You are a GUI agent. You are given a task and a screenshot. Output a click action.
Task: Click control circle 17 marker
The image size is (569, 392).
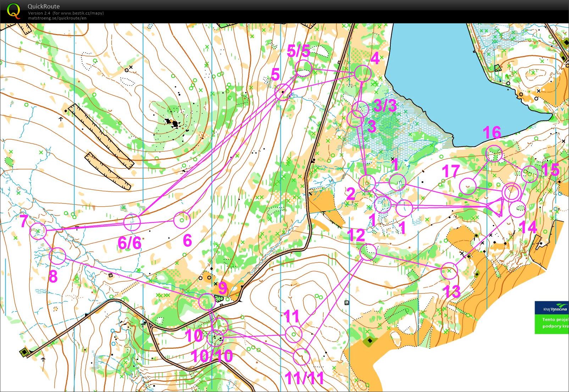[x=468, y=186]
